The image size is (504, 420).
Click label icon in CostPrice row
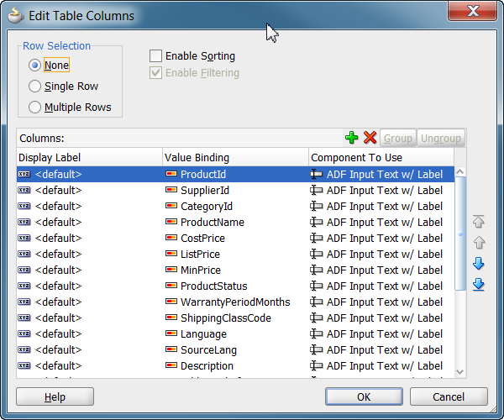pyautogui.click(x=24, y=238)
